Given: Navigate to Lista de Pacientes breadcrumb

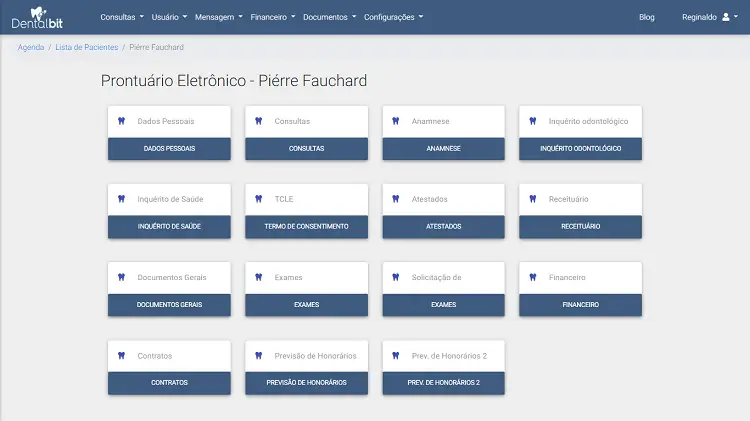Looking at the screenshot, I should click(86, 47).
